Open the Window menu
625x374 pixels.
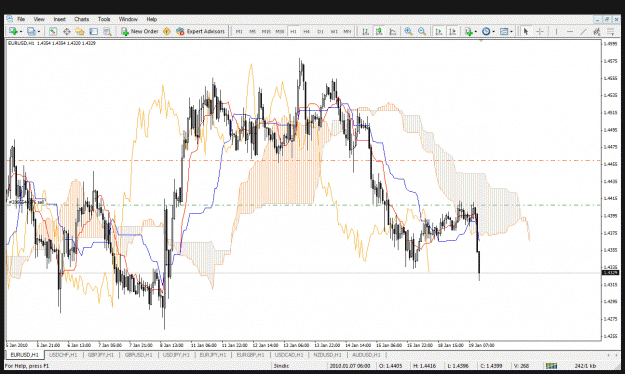128,19
